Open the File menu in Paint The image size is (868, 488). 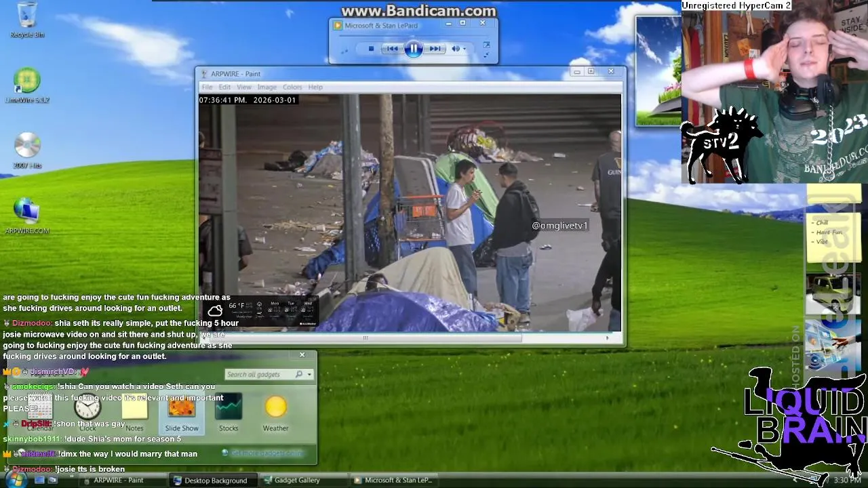pos(207,87)
